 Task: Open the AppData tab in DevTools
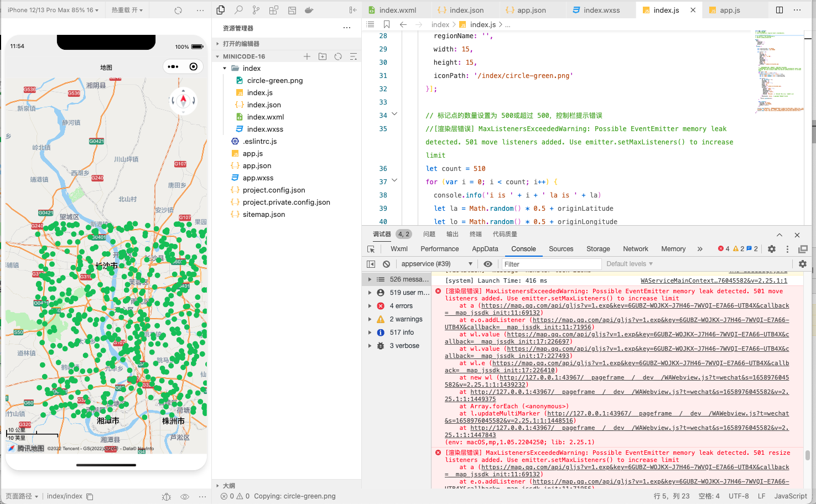(x=485, y=249)
